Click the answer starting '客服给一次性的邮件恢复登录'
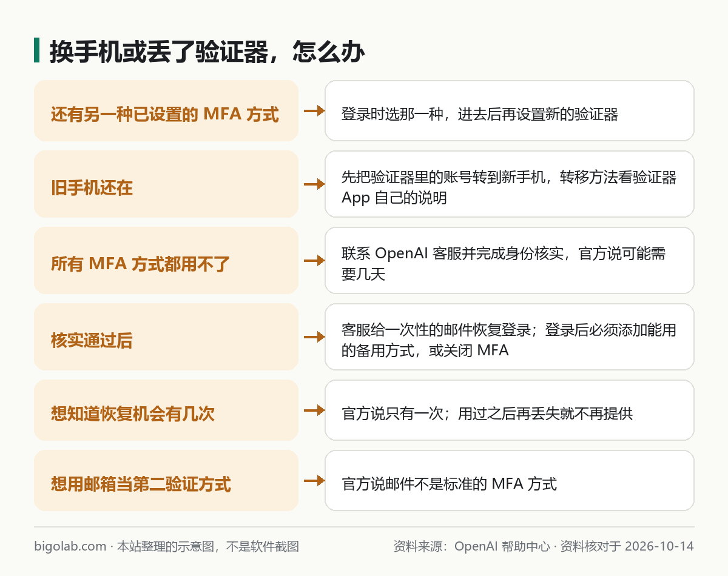Image resolution: width=728 pixels, height=576 pixels. coord(510,337)
